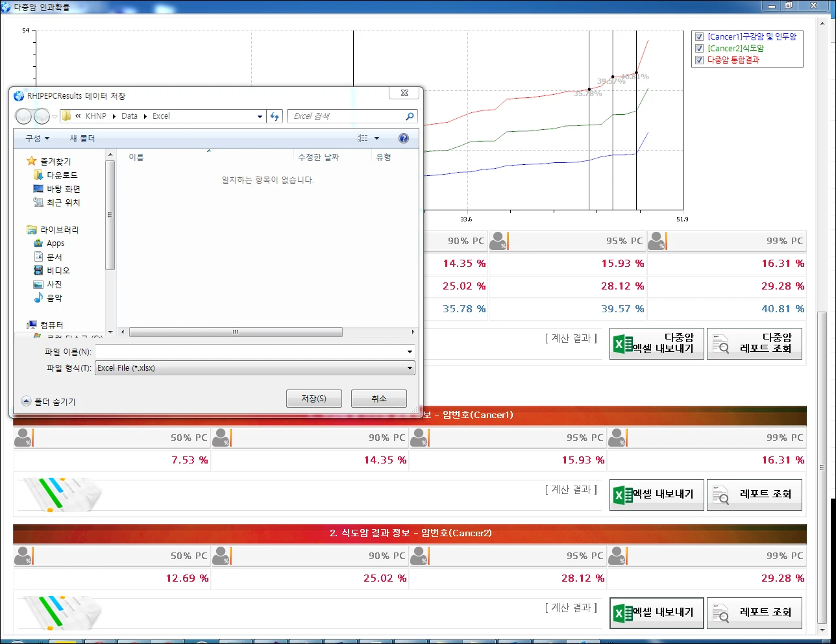Screen dimensions: 836x644
Task: Click person icon beside multi-cancer 99% PC
Action: (x=657, y=241)
